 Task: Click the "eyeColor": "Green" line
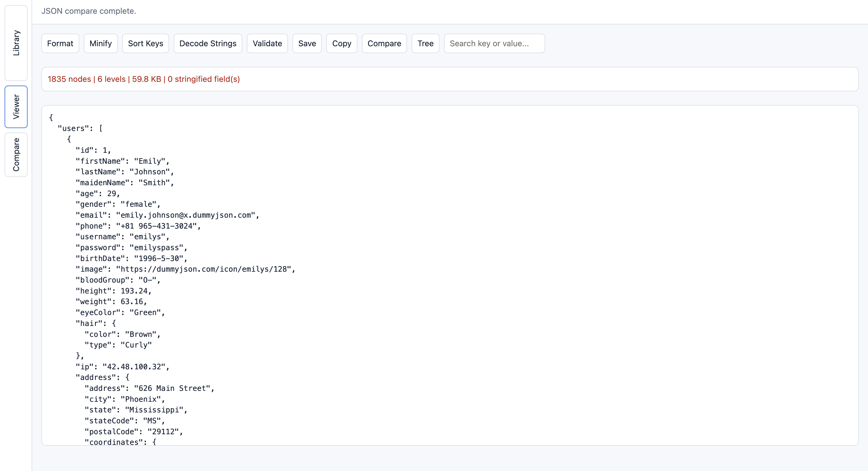(x=120, y=312)
